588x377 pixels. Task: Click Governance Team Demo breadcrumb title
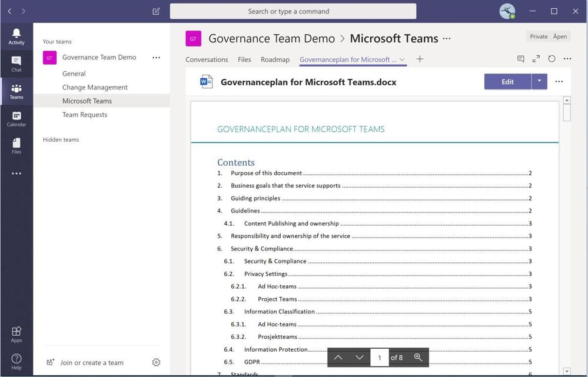(271, 38)
